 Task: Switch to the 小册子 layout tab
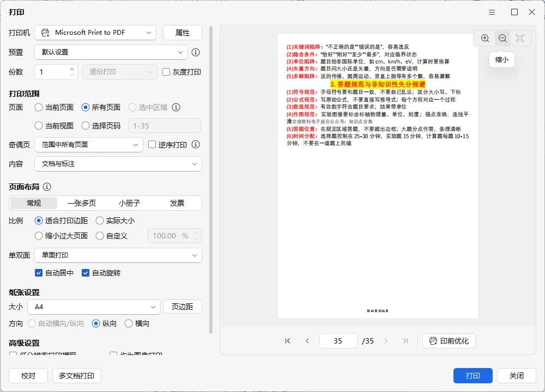[x=129, y=203]
